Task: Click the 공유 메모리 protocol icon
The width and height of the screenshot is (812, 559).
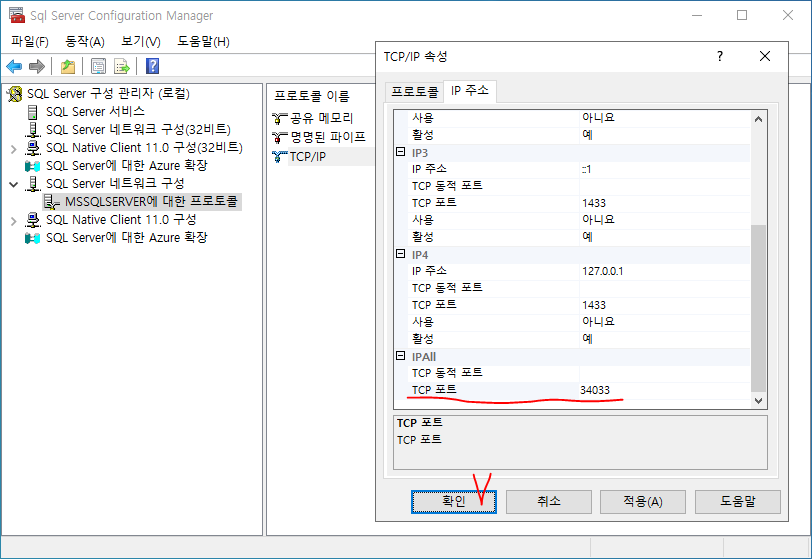Action: coord(280,119)
